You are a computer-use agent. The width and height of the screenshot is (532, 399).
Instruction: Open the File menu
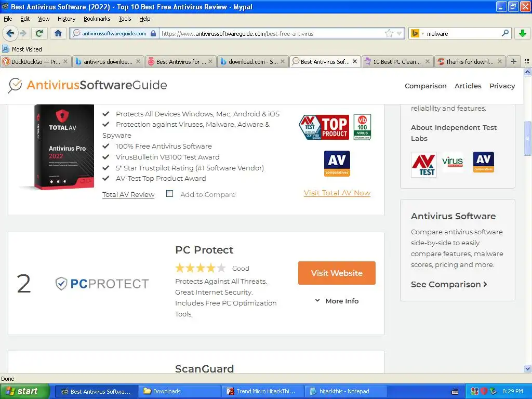[8, 19]
